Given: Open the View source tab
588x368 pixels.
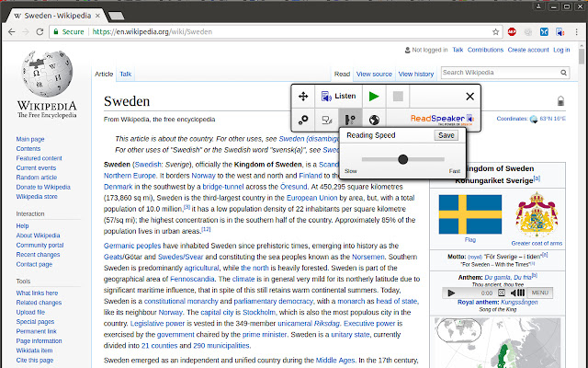Looking at the screenshot, I should (x=374, y=74).
